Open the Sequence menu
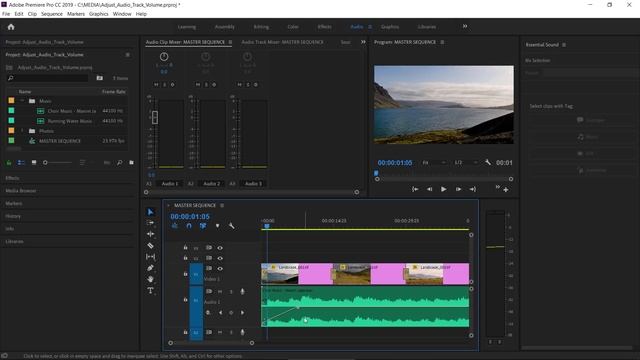 point(52,14)
